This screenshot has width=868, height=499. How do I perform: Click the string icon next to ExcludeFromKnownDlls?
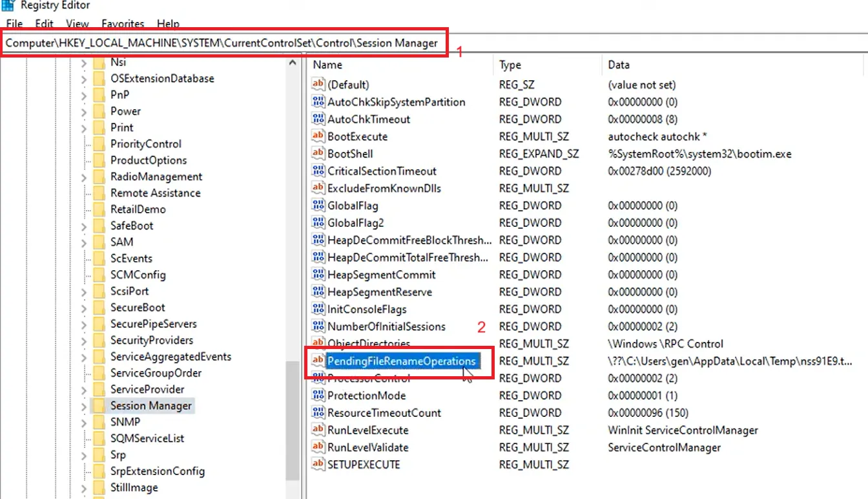318,188
